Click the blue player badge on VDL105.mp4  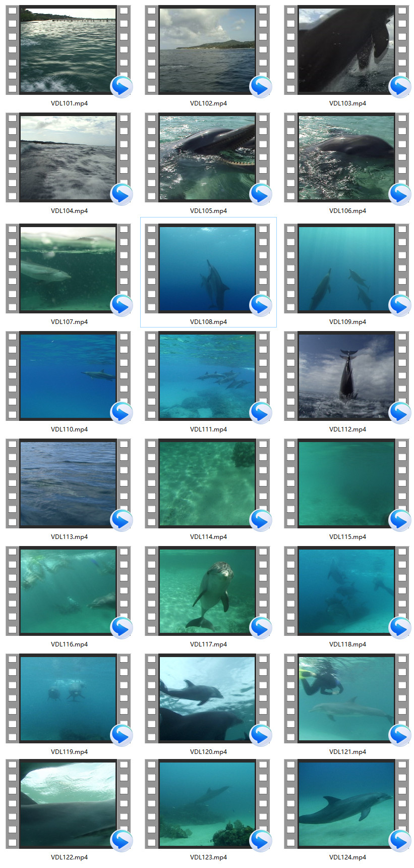(261, 194)
